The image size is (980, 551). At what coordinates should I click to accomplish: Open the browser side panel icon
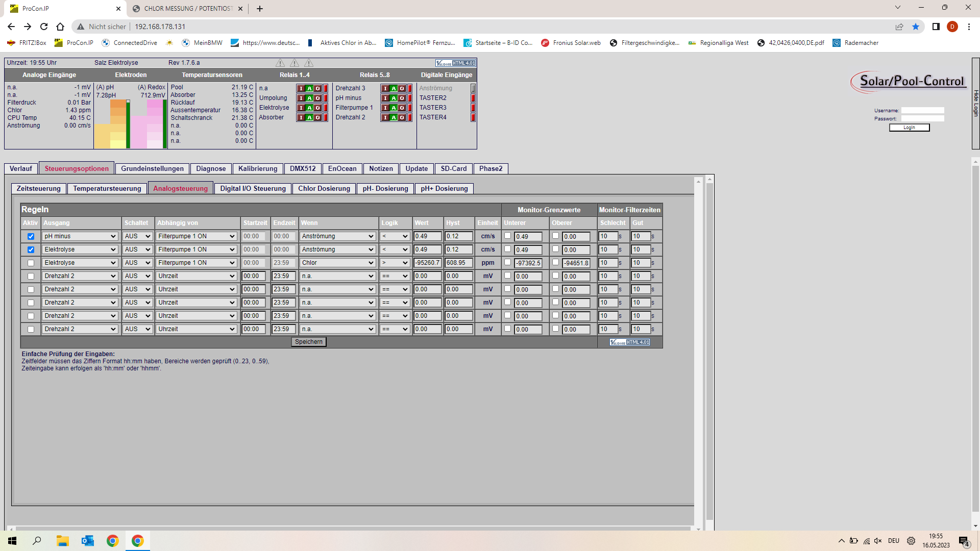pos(936,27)
